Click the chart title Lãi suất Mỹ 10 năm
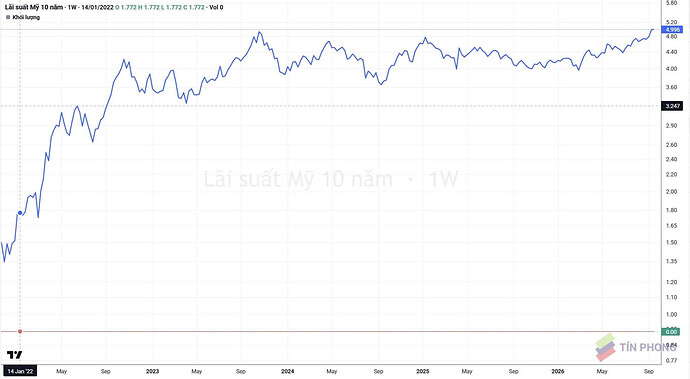 pos(34,7)
